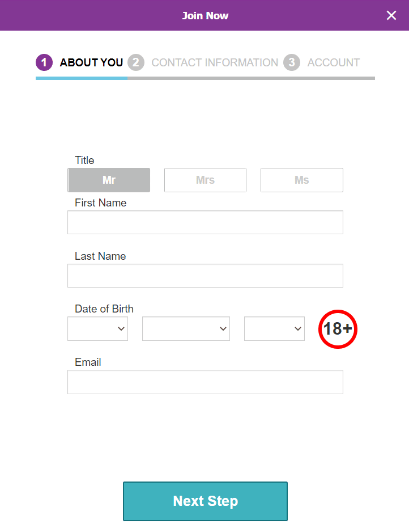Click the step 1 number circle

44,62
